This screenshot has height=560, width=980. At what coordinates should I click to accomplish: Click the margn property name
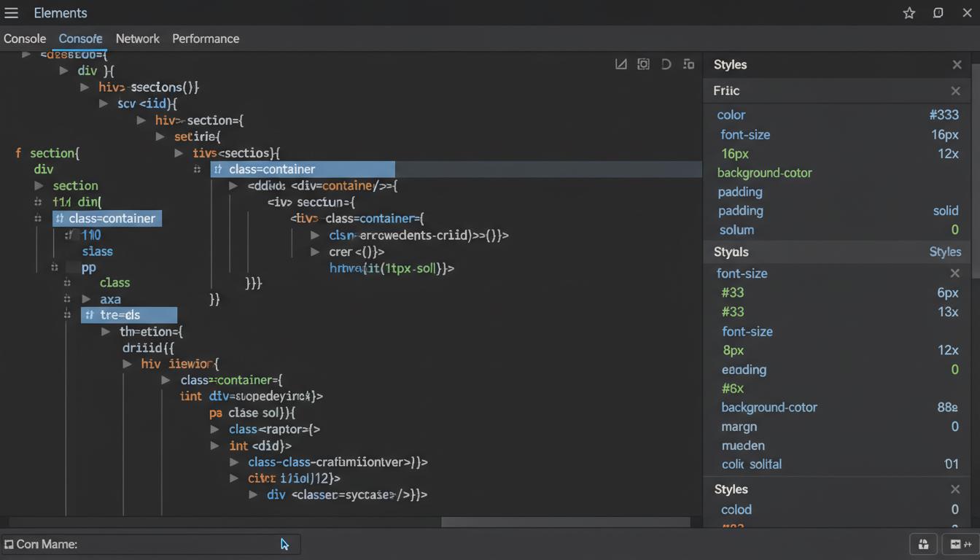(x=739, y=427)
